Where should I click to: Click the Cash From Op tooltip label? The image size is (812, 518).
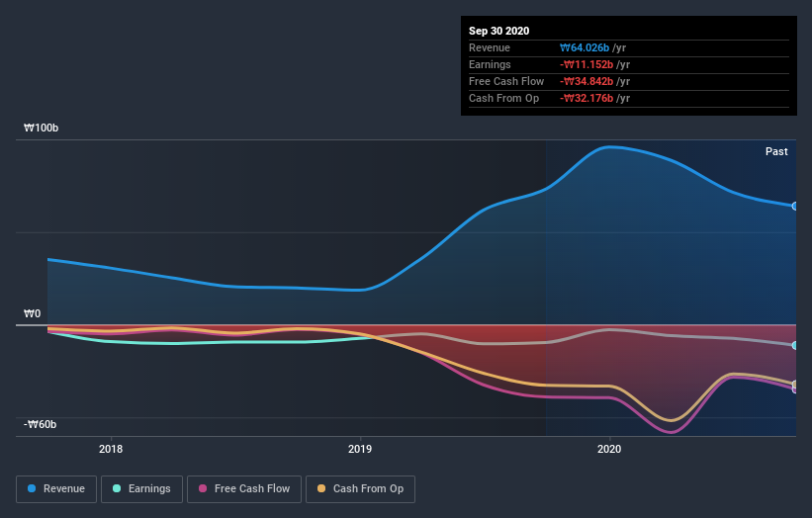(503, 98)
